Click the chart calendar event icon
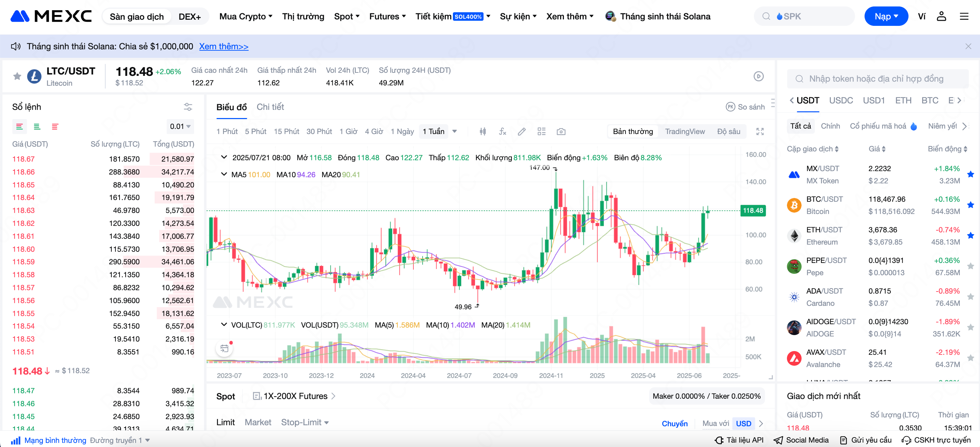The height and width of the screenshot is (447, 980). point(224,348)
